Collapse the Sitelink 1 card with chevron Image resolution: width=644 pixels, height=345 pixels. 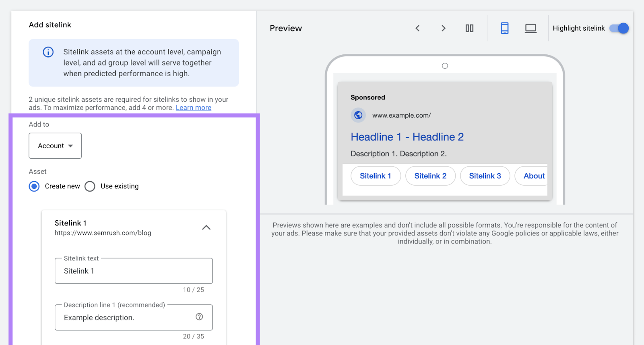tap(206, 227)
